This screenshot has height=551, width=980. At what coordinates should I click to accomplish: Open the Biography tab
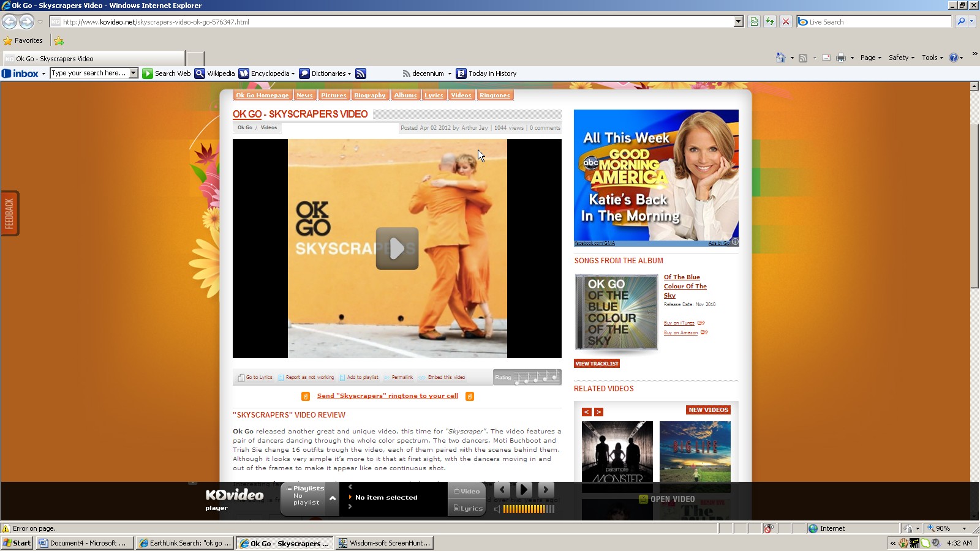(x=370, y=95)
